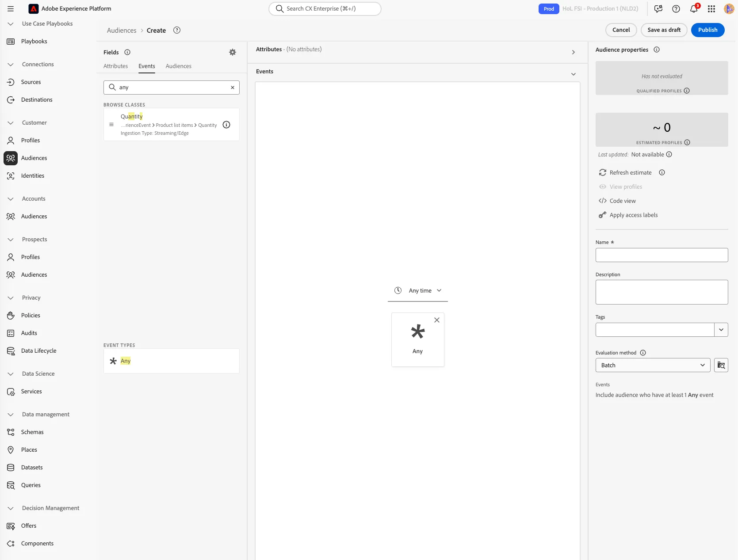Viewport: 738px width, 560px height.
Task: Open the notifications bell
Action: click(x=694, y=9)
